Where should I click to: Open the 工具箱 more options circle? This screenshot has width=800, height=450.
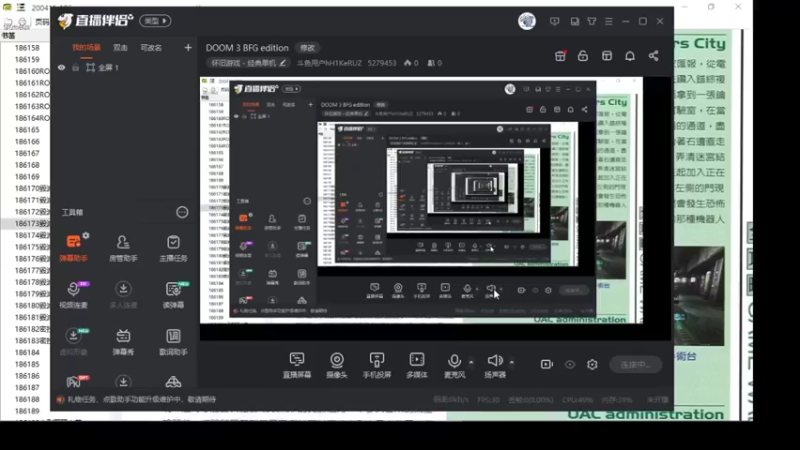[x=182, y=212]
